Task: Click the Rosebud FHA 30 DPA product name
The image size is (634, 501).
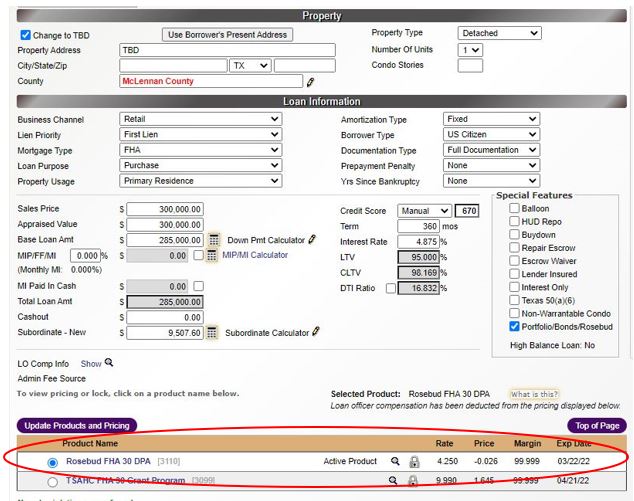Action: pyautogui.click(x=106, y=462)
